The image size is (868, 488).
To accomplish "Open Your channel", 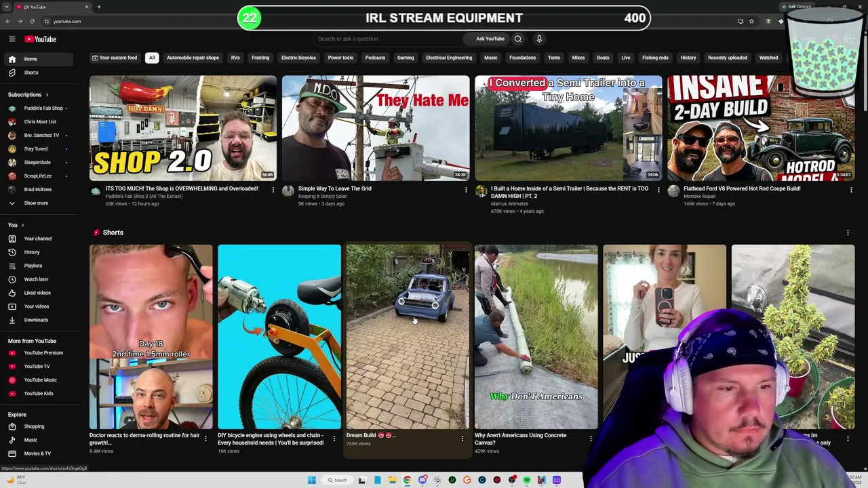I will tap(38, 239).
